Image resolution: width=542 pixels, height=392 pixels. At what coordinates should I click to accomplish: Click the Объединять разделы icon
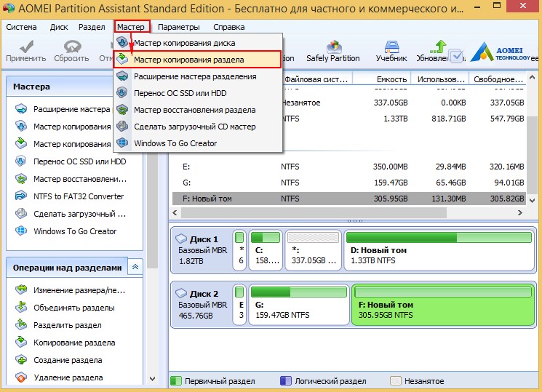(x=21, y=308)
